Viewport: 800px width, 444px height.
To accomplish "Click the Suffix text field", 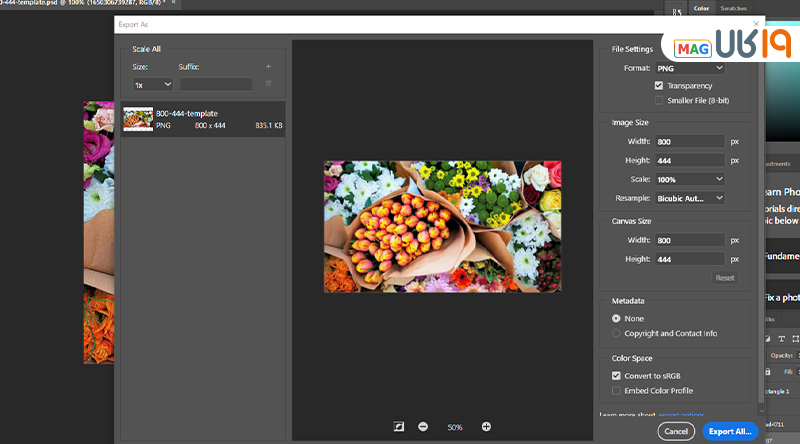I will click(x=216, y=85).
